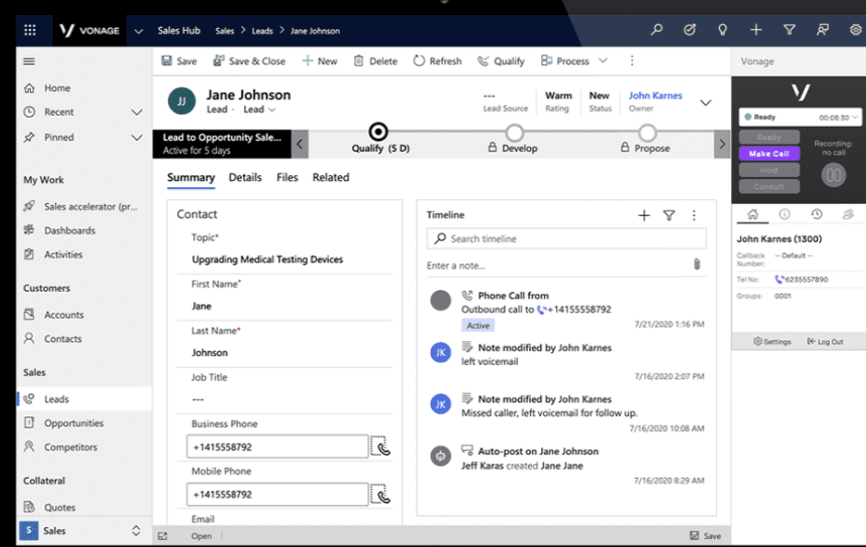The width and height of the screenshot is (866, 547).
Task: Open the command bar overflow vertical dots
Action: (x=632, y=61)
